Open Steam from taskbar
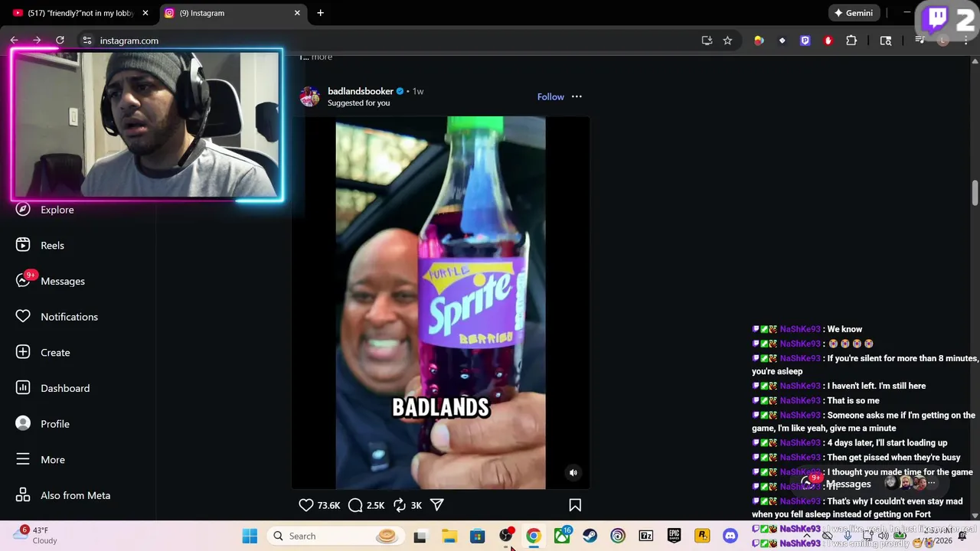Screen dimensions: 980x551 590,536
